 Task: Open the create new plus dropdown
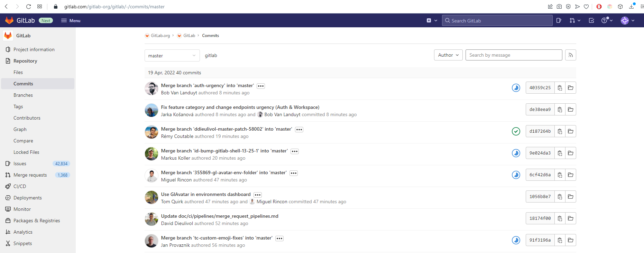pyautogui.click(x=432, y=20)
